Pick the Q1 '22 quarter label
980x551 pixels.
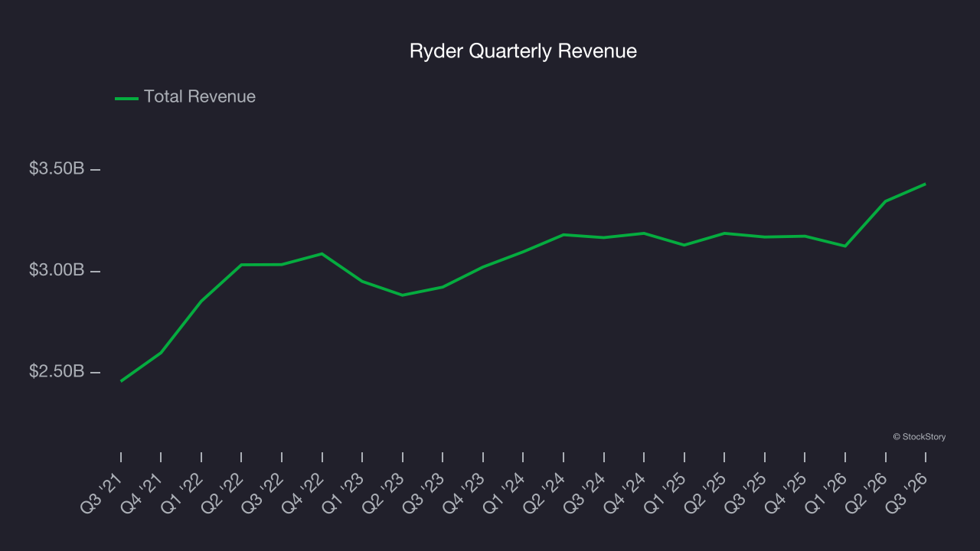point(181,493)
